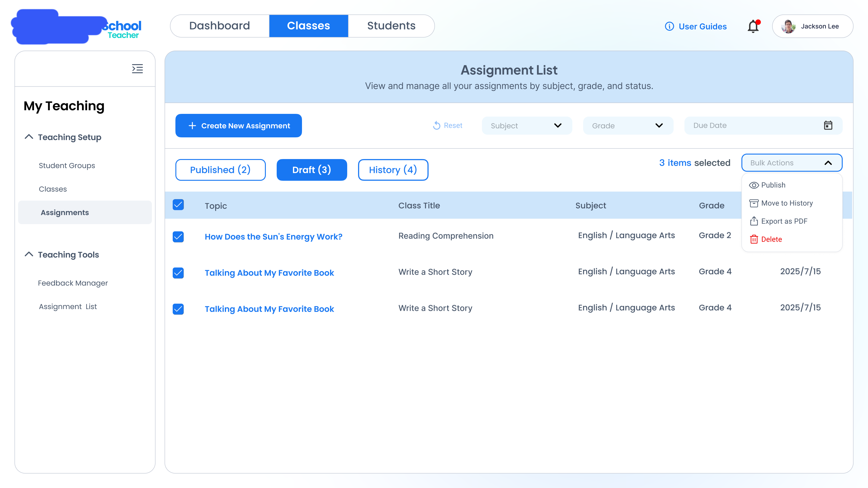Viewport: 868px width, 488px height.
Task: Open Feedback Manager in sidebar
Action: tap(73, 283)
